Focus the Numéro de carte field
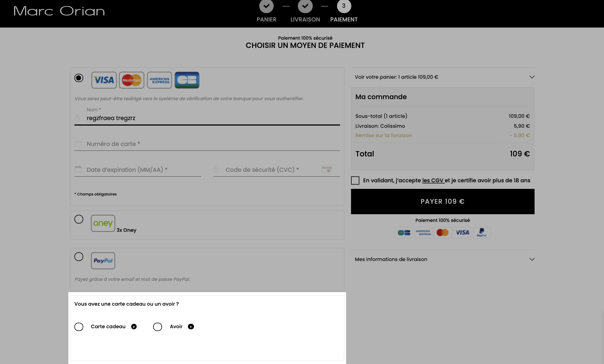The width and height of the screenshot is (604, 364). coord(207,144)
